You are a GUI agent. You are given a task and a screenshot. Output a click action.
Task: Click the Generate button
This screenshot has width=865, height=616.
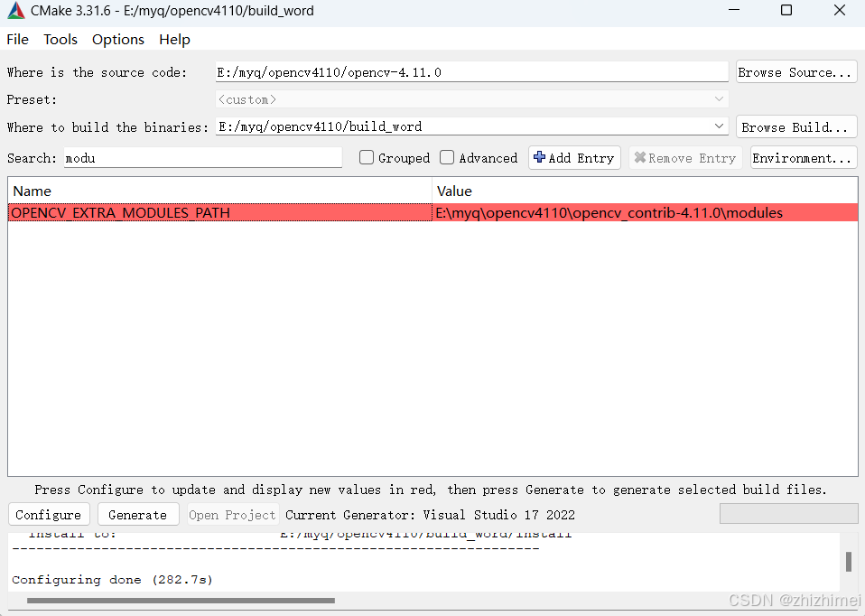tap(138, 515)
